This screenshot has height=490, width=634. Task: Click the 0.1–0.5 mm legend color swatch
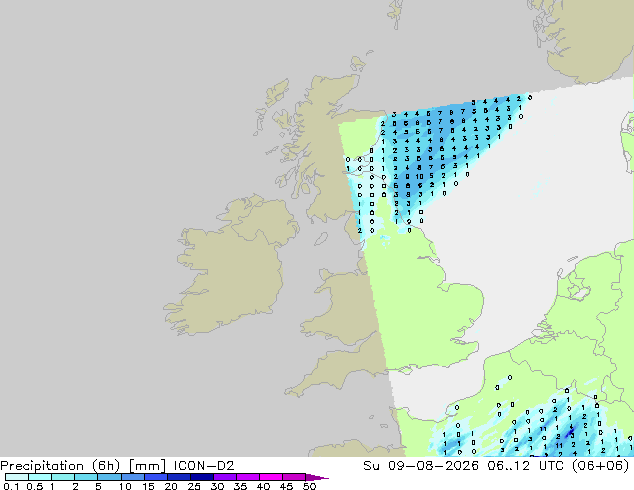[x=17, y=477]
